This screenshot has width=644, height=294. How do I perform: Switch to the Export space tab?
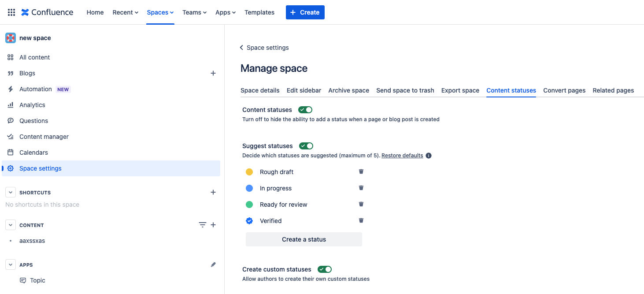coord(460,90)
